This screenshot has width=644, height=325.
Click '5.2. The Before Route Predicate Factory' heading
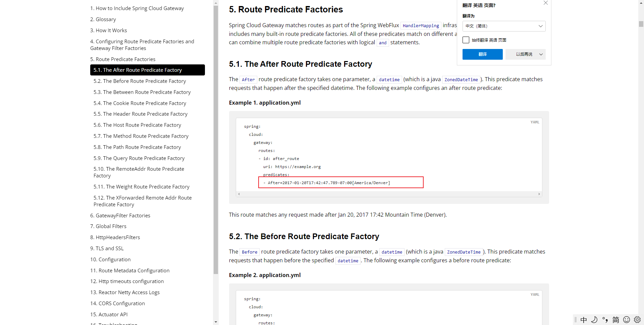[x=304, y=236]
